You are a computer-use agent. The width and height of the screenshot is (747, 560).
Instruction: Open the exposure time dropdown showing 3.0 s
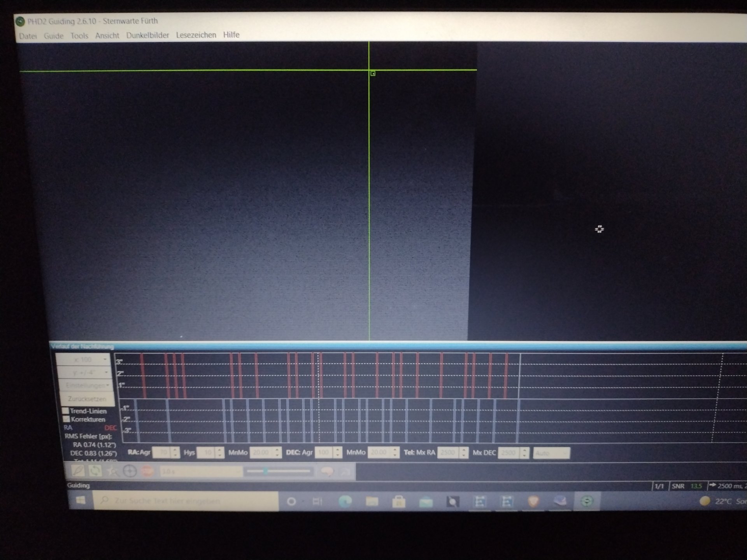[x=201, y=472]
